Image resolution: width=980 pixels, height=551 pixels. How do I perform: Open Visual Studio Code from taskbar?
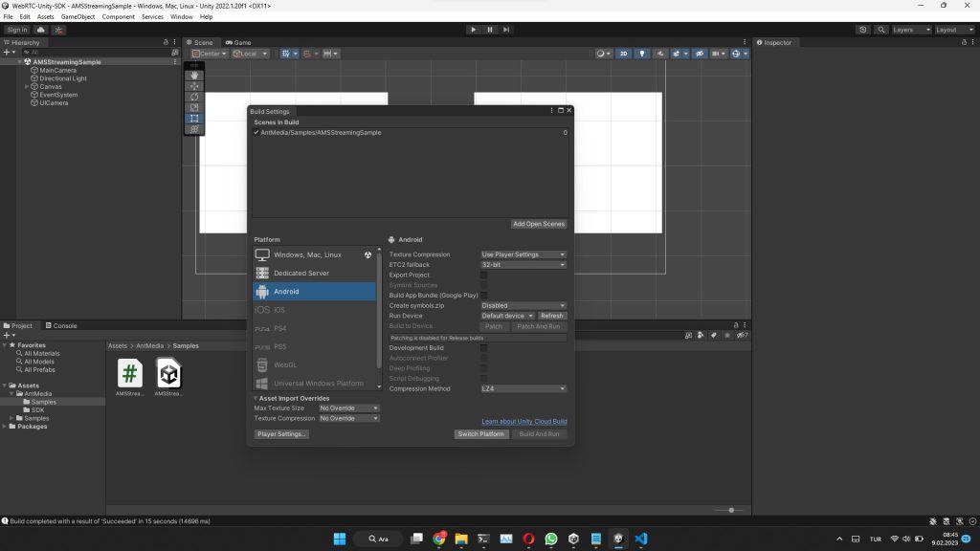tap(641, 539)
